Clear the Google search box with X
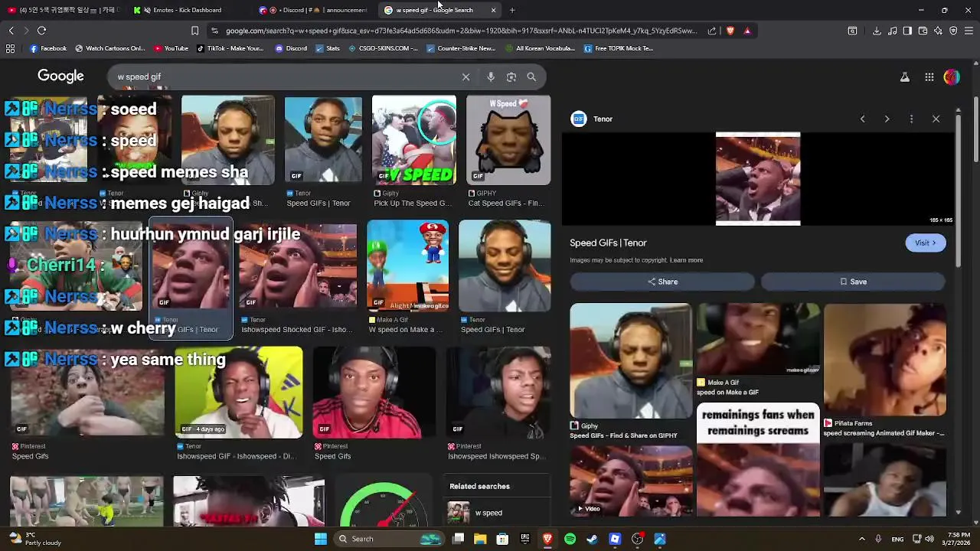The image size is (980, 551). point(465,77)
